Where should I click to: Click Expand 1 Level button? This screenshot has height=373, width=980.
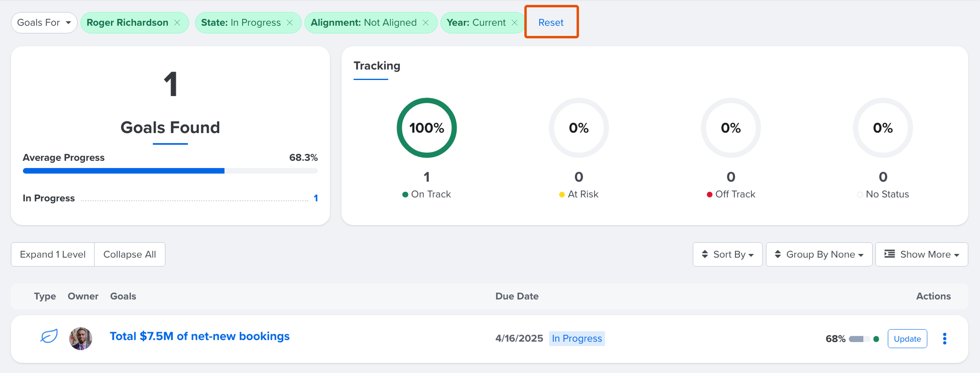click(x=53, y=255)
